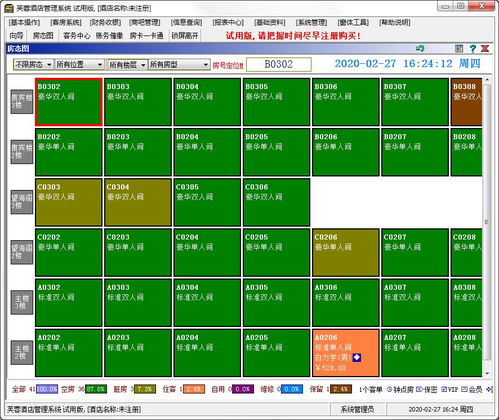Select room tile A0304

[207, 303]
